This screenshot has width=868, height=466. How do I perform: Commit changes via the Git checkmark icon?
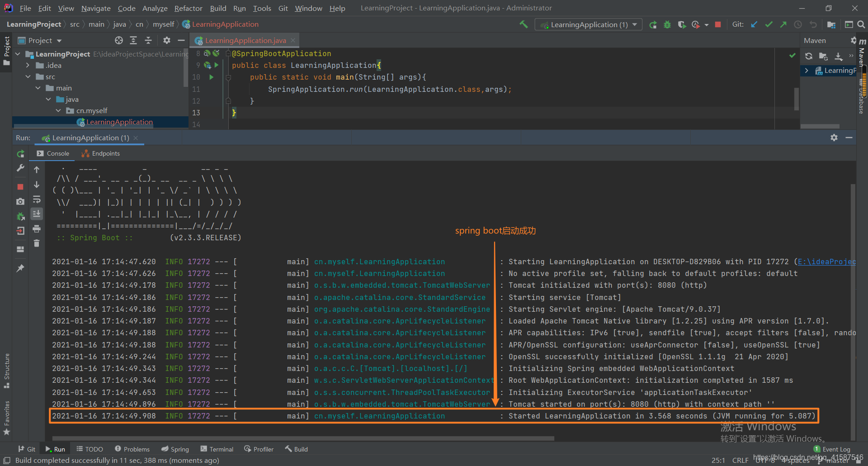click(x=769, y=24)
